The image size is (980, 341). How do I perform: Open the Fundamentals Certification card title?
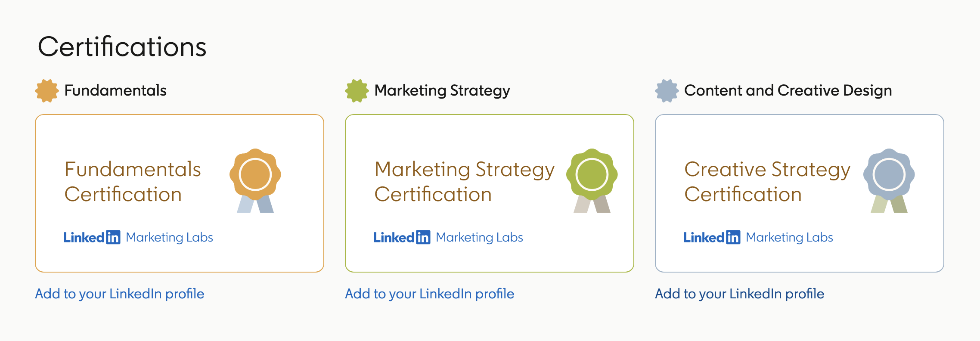tap(133, 182)
